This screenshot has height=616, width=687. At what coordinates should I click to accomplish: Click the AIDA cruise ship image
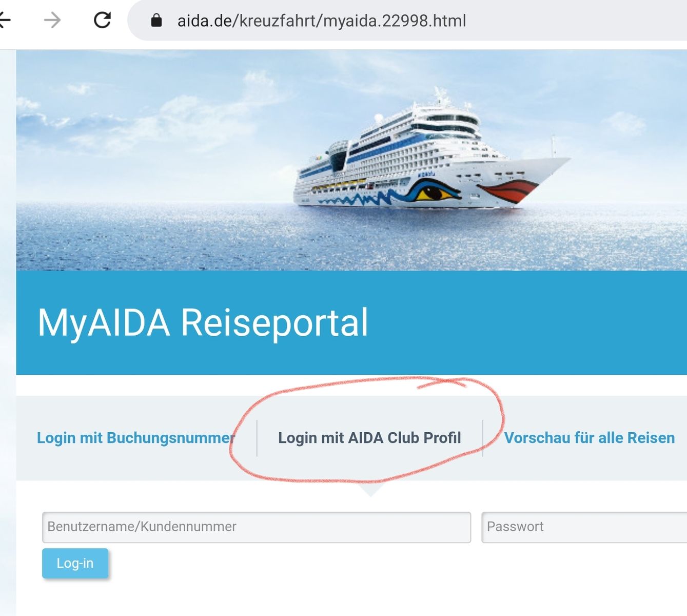(431, 149)
